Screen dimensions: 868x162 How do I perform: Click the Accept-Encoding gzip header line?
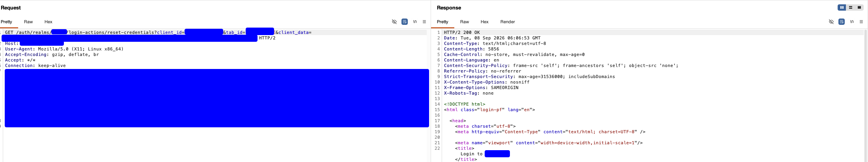point(52,54)
